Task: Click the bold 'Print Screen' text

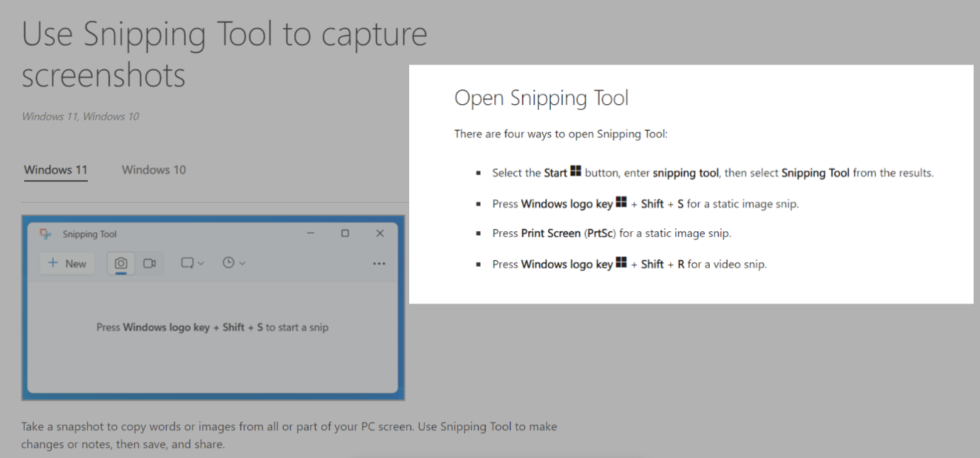Action: pyautogui.click(x=551, y=233)
